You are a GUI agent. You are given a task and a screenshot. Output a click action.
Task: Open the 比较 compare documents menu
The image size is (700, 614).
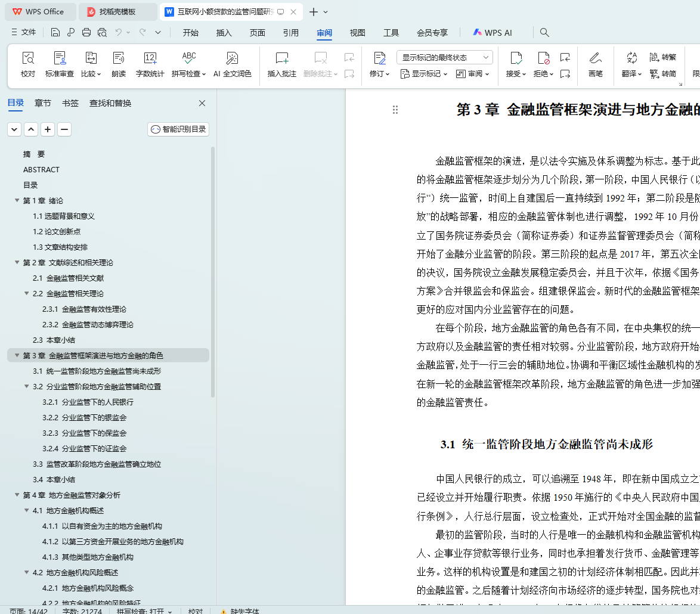pyautogui.click(x=91, y=64)
